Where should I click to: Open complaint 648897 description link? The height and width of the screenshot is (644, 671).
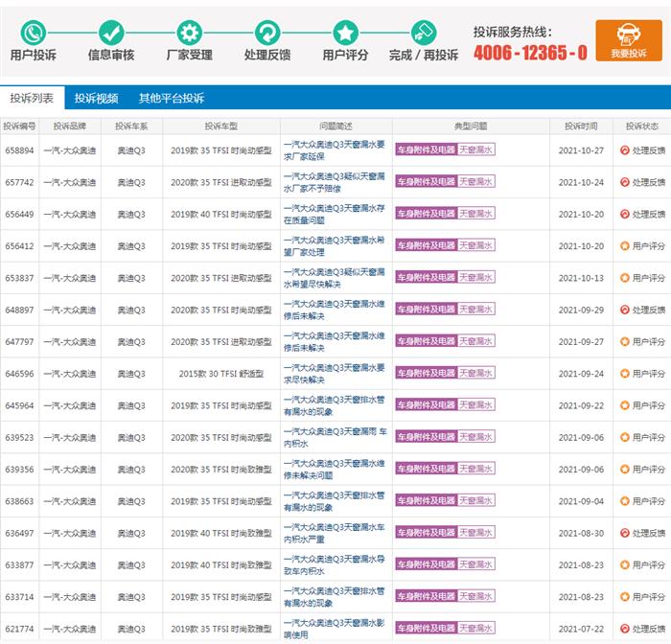(335, 310)
